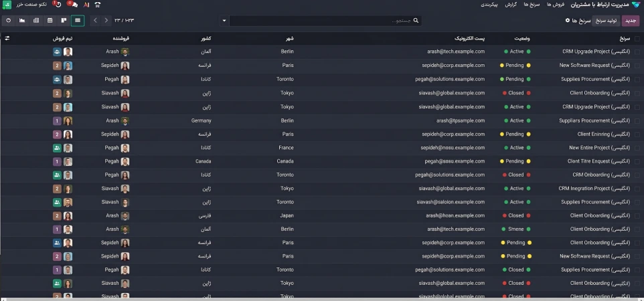Click in the جستجو search field
Screen dimensions: 644x301
pos(325,21)
